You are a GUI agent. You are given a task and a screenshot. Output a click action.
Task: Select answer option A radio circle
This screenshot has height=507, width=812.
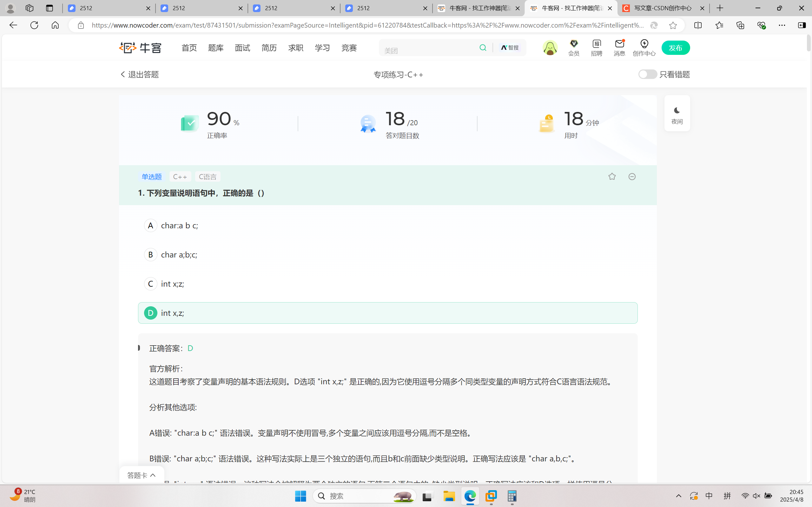point(150,225)
